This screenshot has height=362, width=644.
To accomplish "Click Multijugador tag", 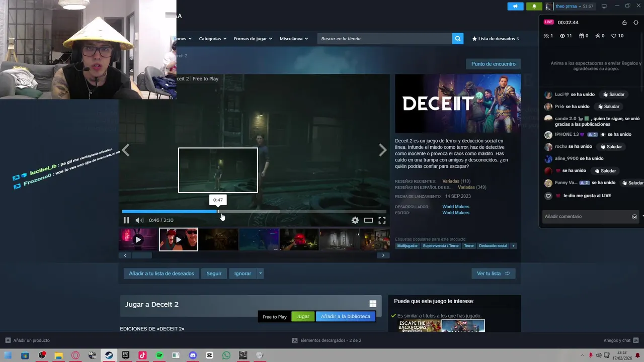I will tap(408, 246).
